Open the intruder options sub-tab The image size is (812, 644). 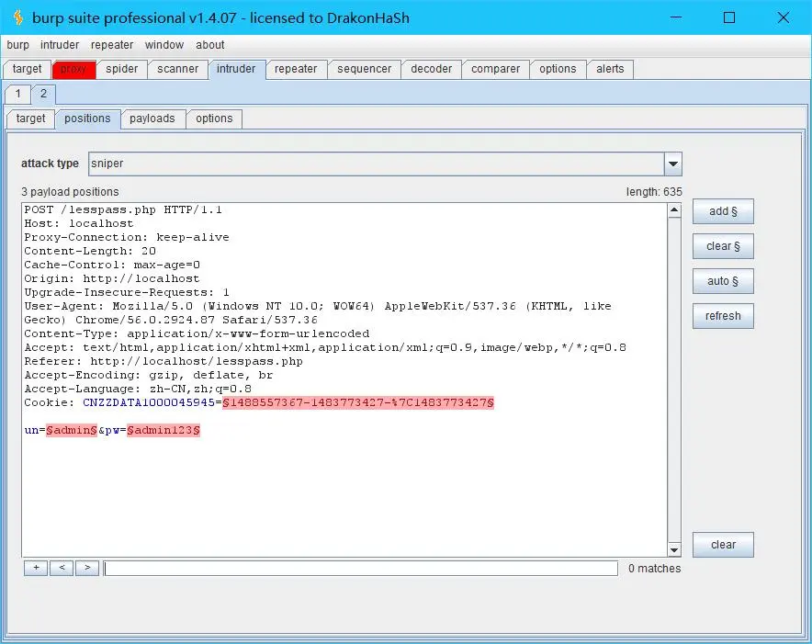(214, 119)
